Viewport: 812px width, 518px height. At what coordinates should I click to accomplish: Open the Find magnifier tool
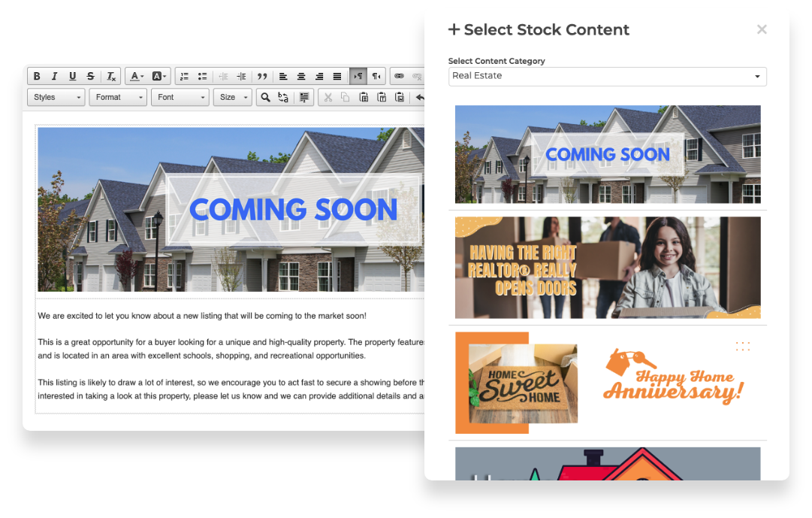point(265,97)
